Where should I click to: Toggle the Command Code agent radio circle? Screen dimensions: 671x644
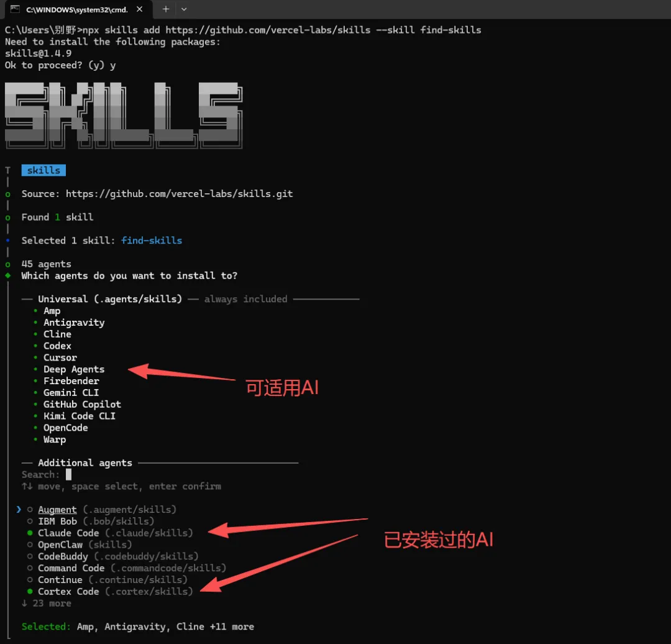coord(30,568)
